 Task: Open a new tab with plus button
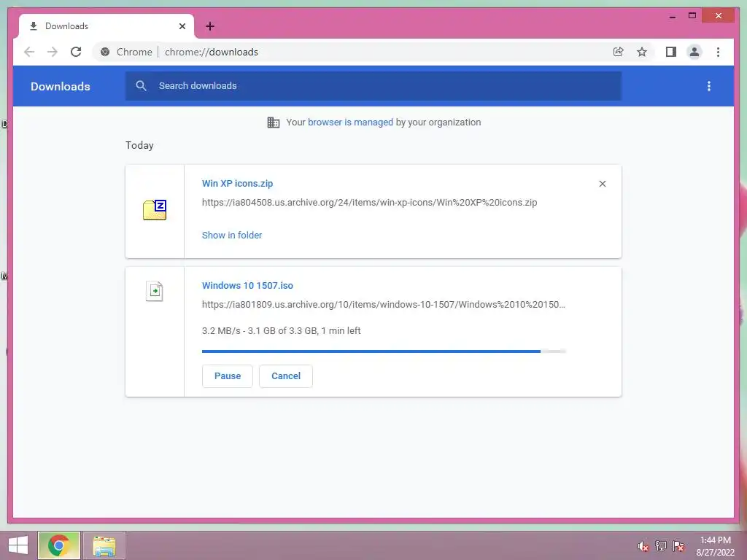(x=210, y=26)
